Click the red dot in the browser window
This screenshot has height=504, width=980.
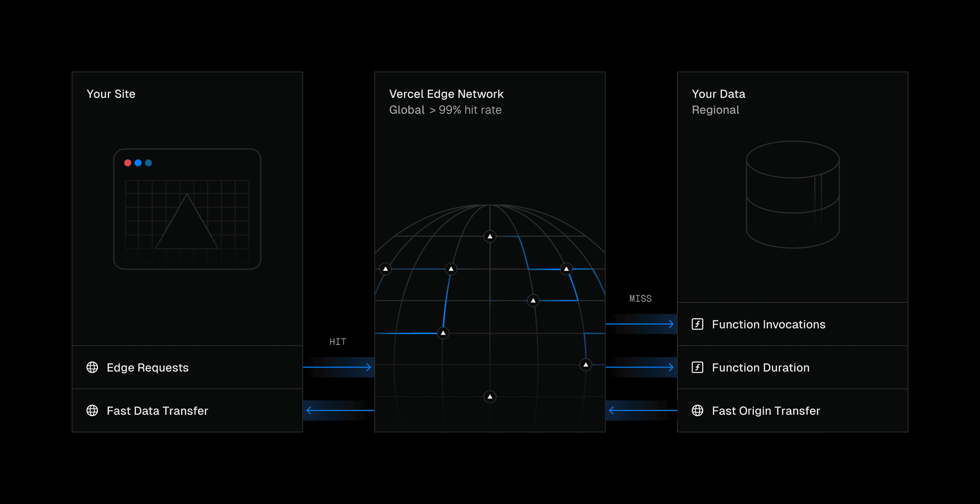pos(127,163)
